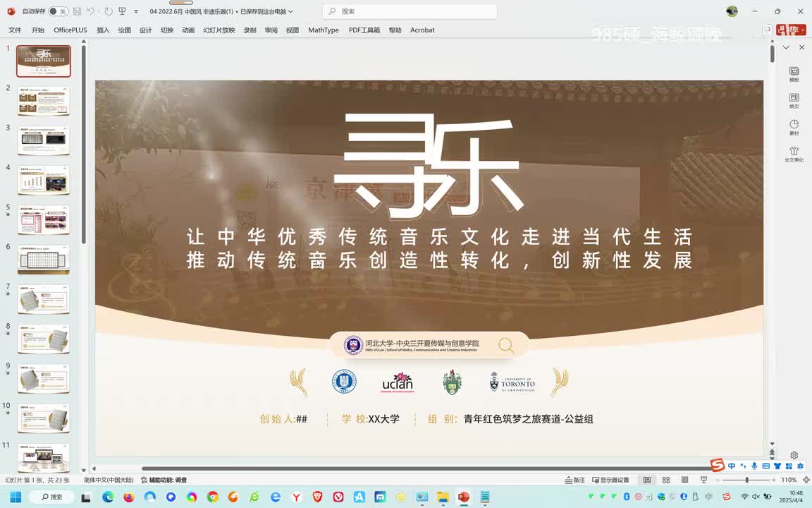Fit slide to current window icon
Viewport: 812px width, 508px height.
pos(806,480)
